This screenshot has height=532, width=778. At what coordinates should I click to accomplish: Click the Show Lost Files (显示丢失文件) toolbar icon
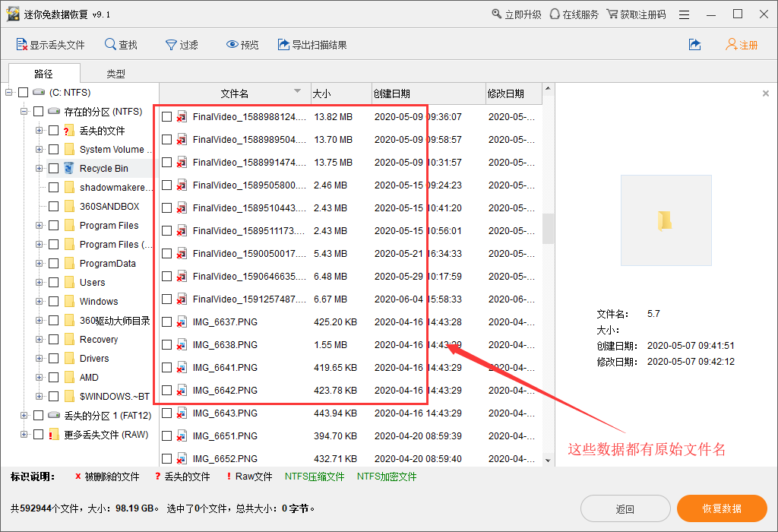[x=22, y=45]
